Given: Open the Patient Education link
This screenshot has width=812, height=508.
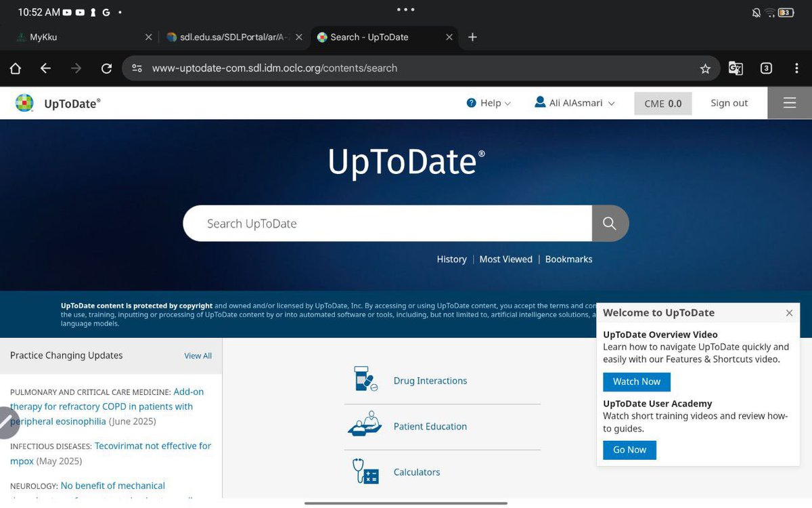Looking at the screenshot, I should (430, 427).
